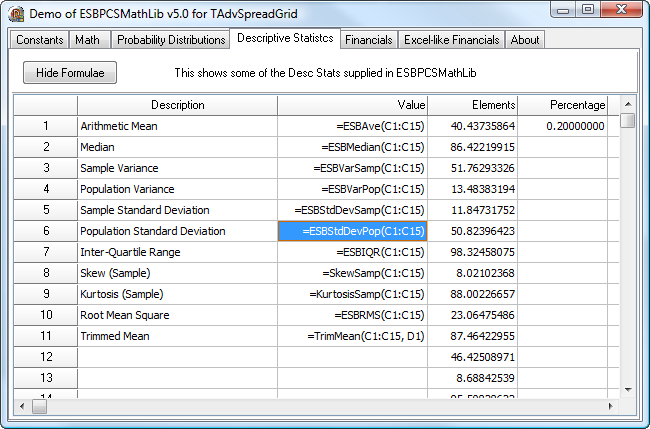Click the vertical scrollbar thumb

628,121
